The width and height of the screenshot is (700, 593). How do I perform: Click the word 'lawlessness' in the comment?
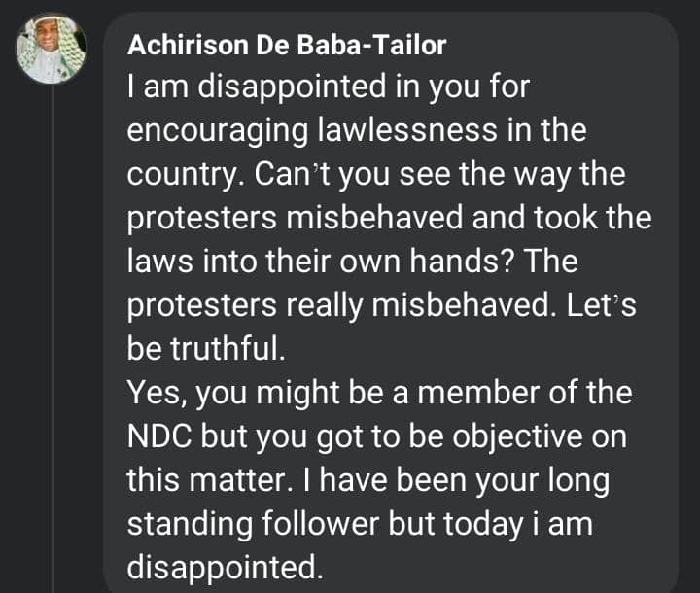tap(407, 129)
